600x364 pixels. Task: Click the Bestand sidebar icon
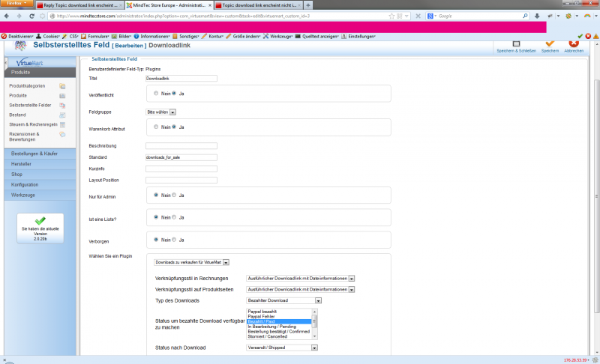pos(62,115)
